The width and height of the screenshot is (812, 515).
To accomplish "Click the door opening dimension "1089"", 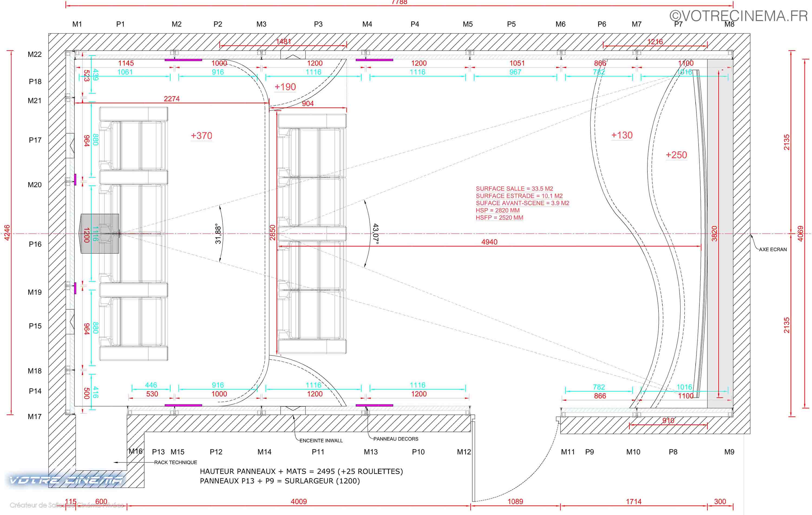I will pos(515,501).
